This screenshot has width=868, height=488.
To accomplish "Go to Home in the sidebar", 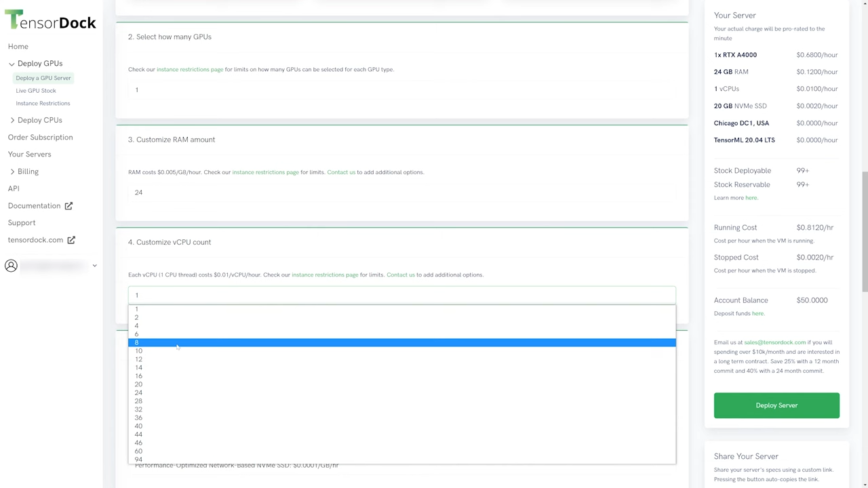I will [x=18, y=47].
